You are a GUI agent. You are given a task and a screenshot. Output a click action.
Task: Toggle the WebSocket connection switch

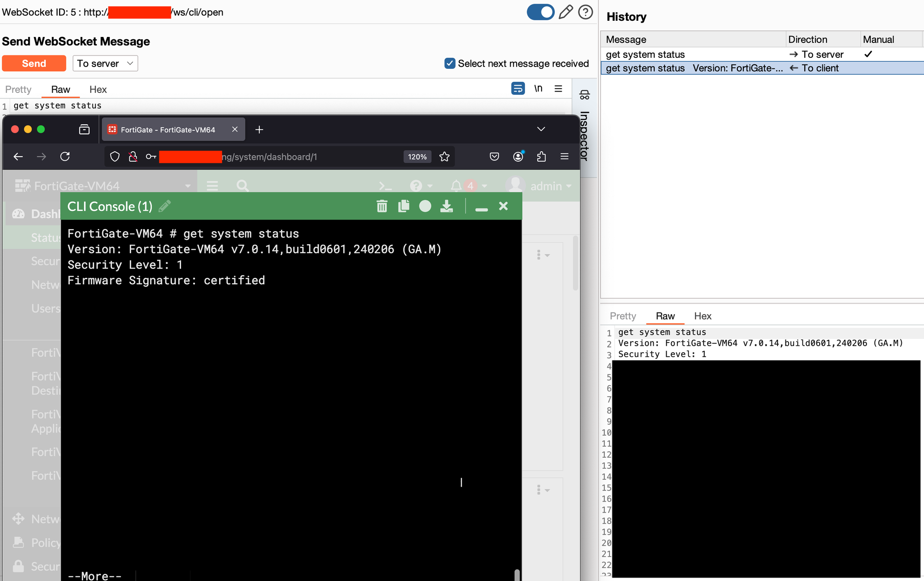[x=540, y=12]
